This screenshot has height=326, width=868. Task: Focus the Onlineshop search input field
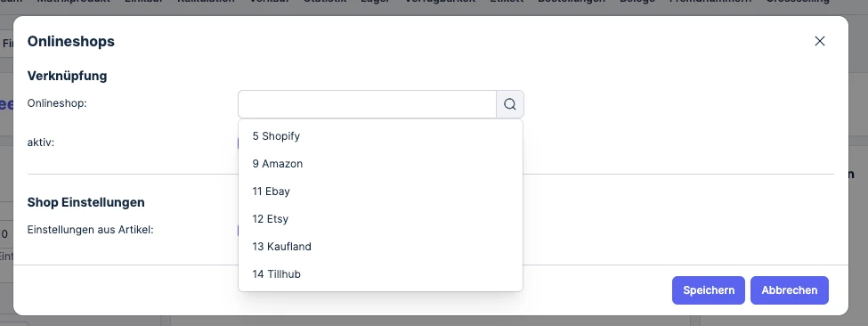tap(367, 104)
